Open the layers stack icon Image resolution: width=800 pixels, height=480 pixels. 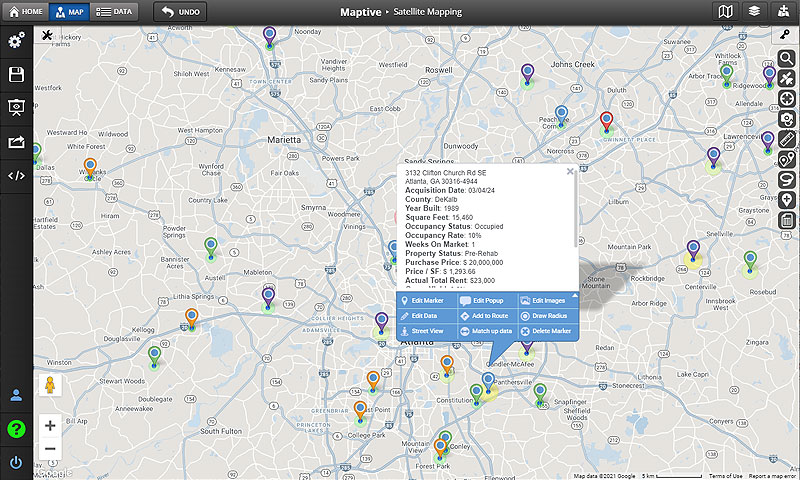coord(754,11)
